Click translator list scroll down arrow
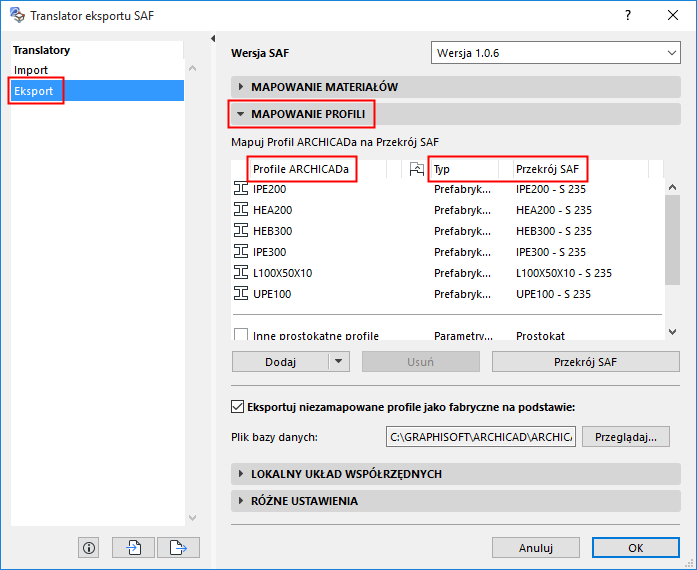The width and height of the screenshot is (697, 570). [192, 518]
